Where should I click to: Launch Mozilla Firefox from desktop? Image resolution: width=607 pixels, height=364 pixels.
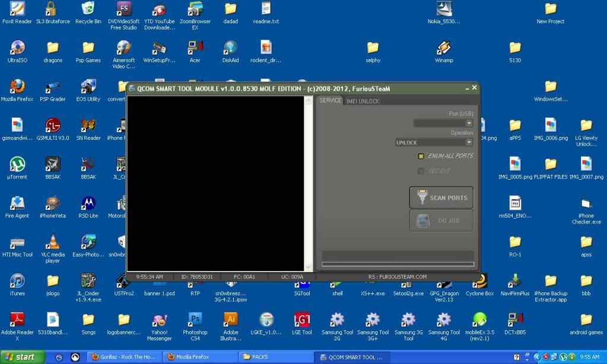(17, 87)
